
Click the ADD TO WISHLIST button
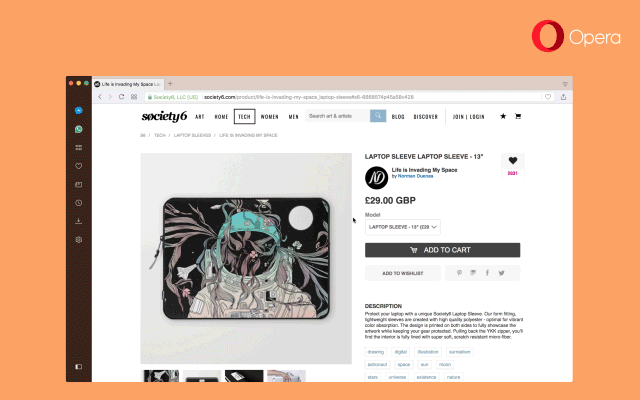[402, 273]
